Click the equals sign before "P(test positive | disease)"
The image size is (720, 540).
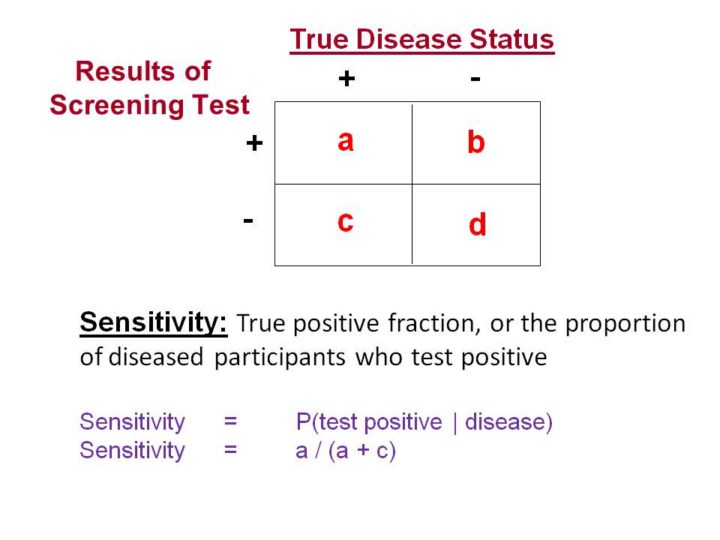231,422
